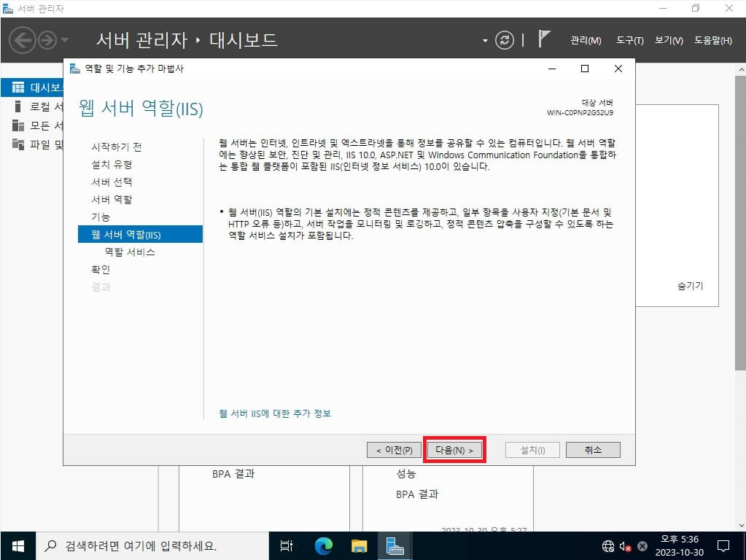Open the 도움말(H) menu
The height and width of the screenshot is (560, 746).
[712, 40]
